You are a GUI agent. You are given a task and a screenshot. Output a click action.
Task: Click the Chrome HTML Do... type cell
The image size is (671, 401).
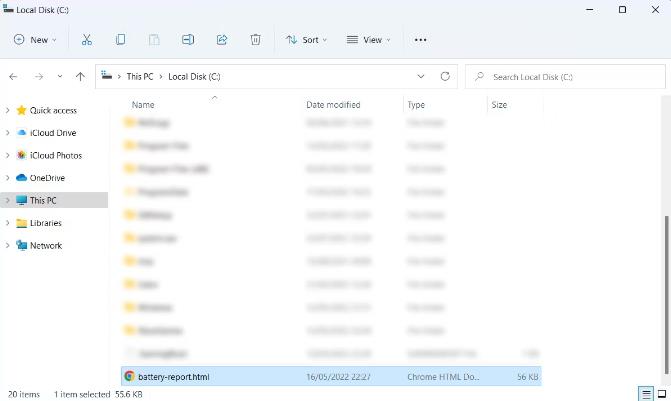[x=443, y=377]
